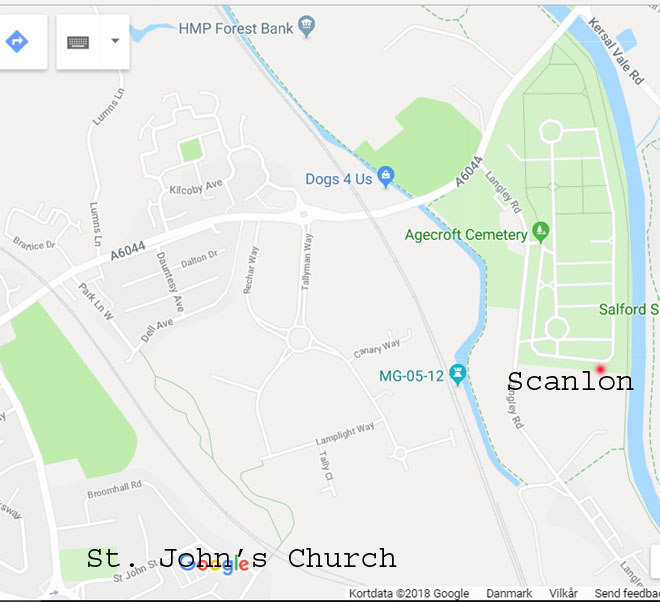
Task: Click the St. John's Church annotation text
Action: click(241, 559)
